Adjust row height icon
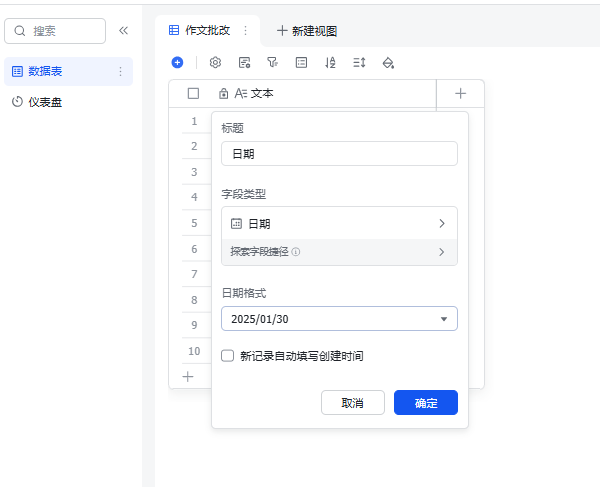Screen dimensions: 600x487 point(359,62)
